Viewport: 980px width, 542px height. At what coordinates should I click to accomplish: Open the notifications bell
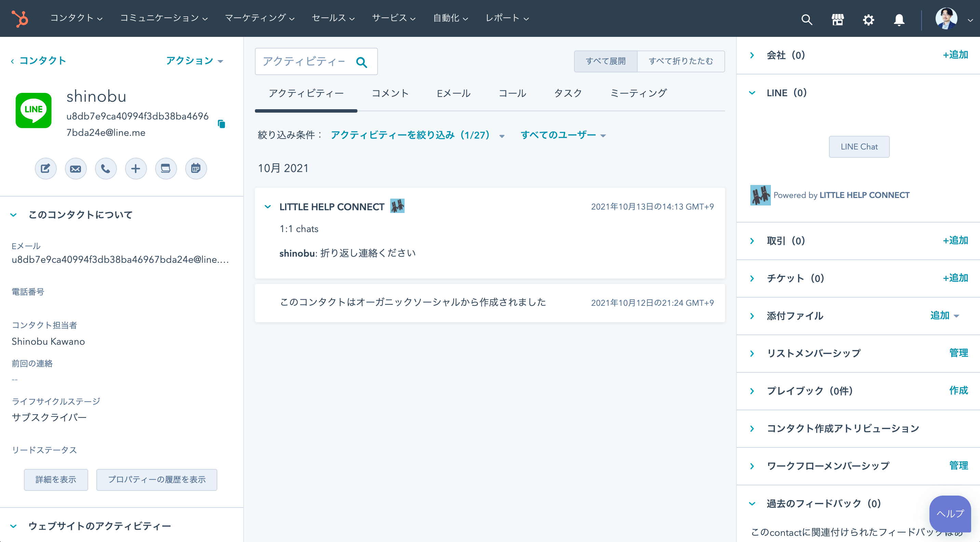[899, 19]
